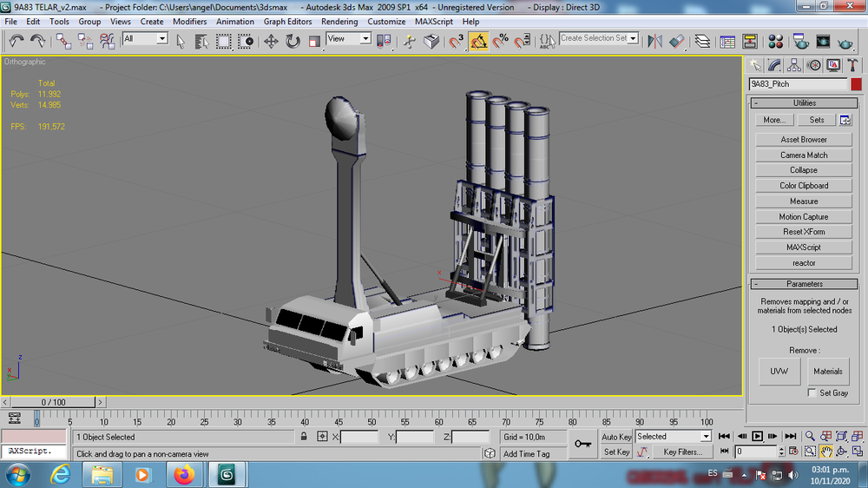Switch to the Display command panel tab

(x=833, y=65)
